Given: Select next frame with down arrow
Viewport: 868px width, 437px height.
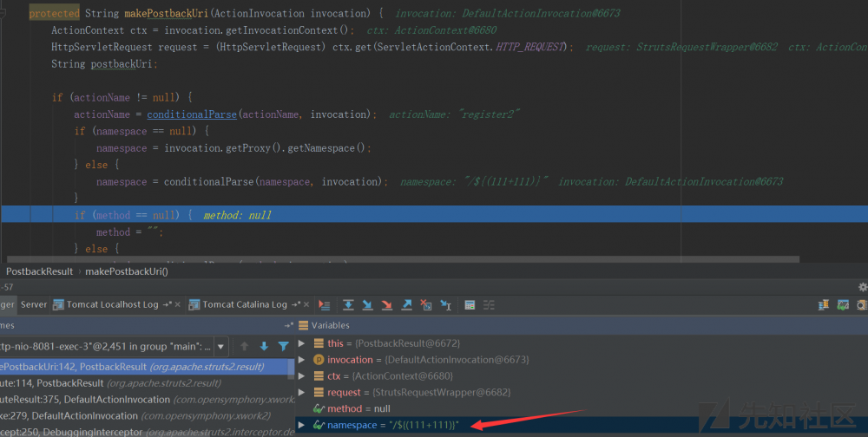Looking at the screenshot, I should coord(264,346).
